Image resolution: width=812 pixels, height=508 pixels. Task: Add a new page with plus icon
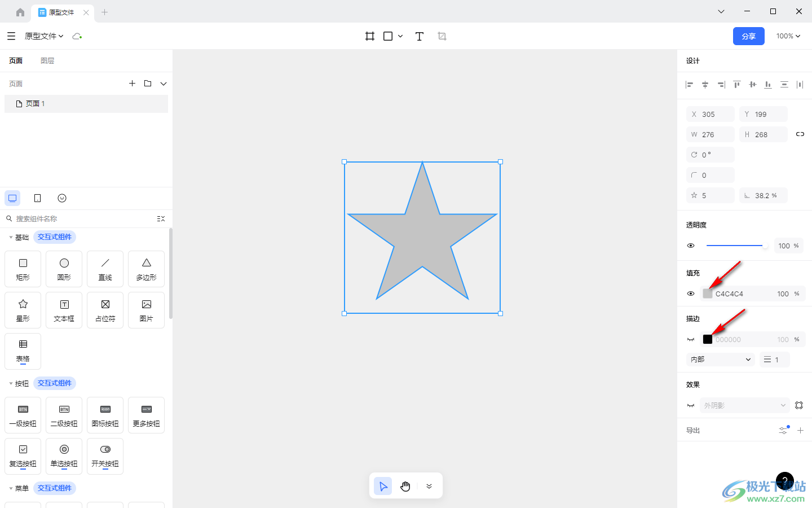[132, 84]
